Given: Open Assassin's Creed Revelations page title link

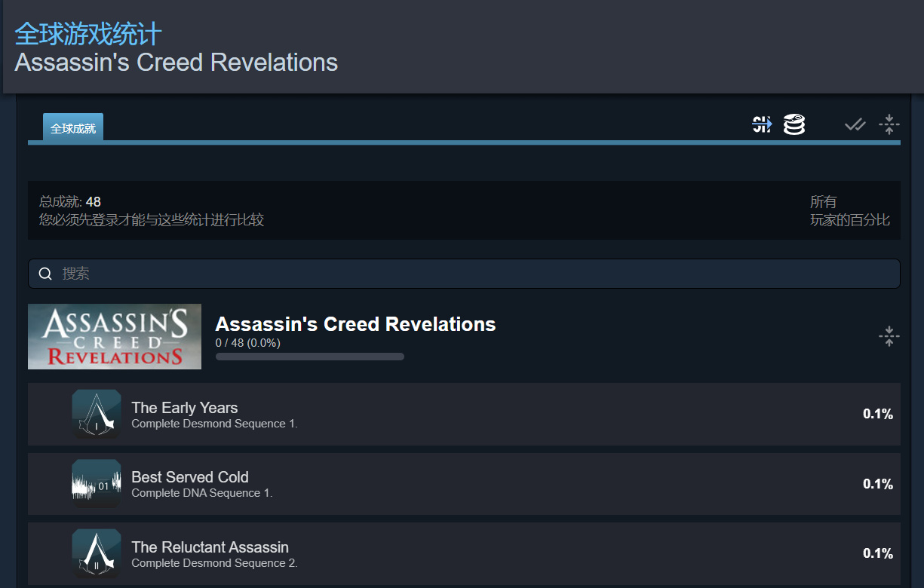Looking at the screenshot, I should tap(176, 63).
